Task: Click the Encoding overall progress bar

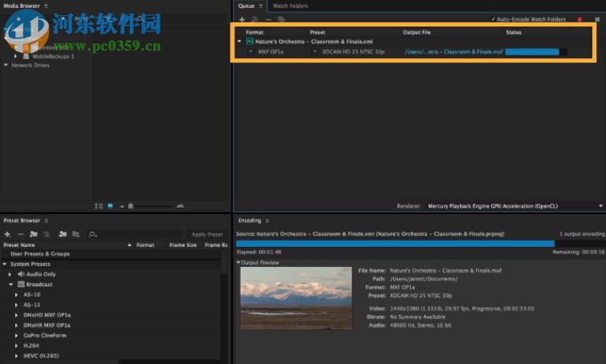Action: (421, 244)
